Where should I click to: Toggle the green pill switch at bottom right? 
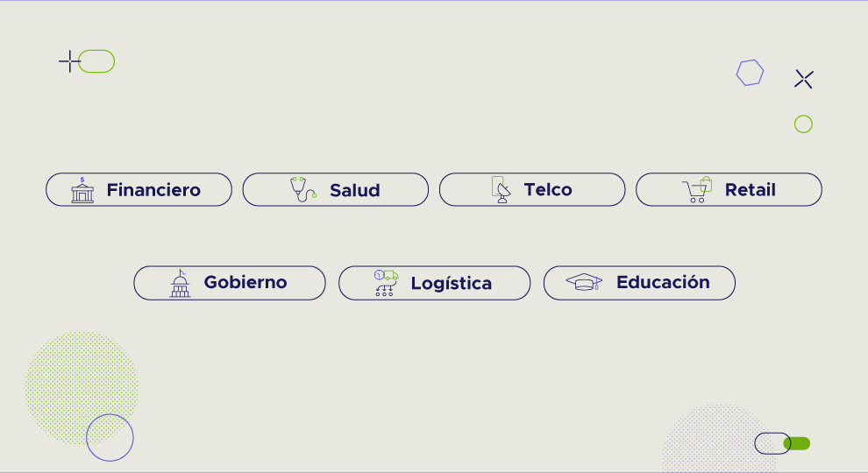pos(783,444)
